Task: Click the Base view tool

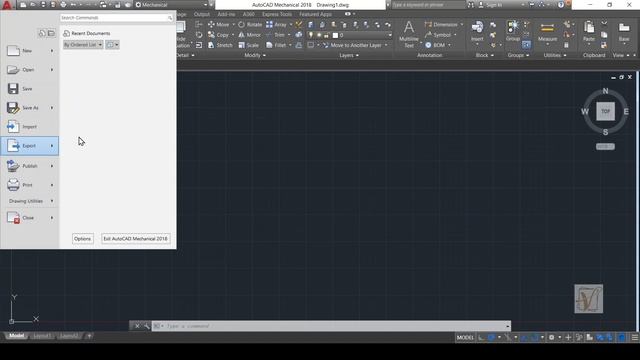Action: [x=624, y=31]
